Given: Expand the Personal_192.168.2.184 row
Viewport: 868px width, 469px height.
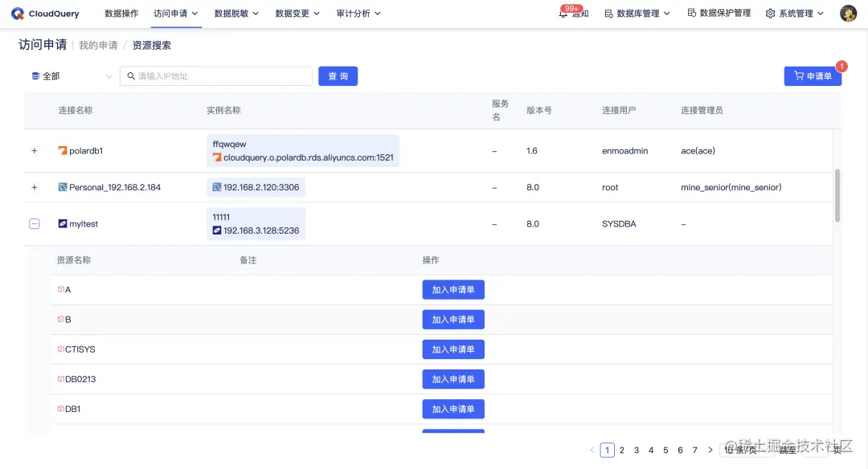Looking at the screenshot, I should point(35,187).
